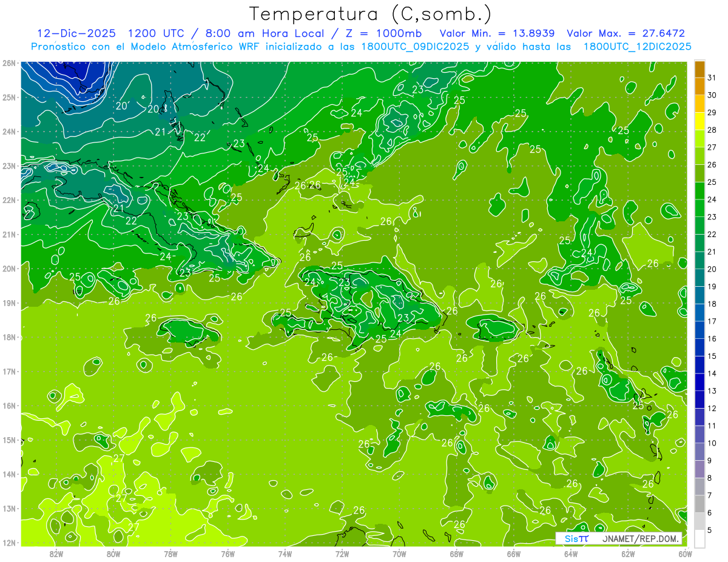Click the '17N' latitude axis label

pos(9,372)
